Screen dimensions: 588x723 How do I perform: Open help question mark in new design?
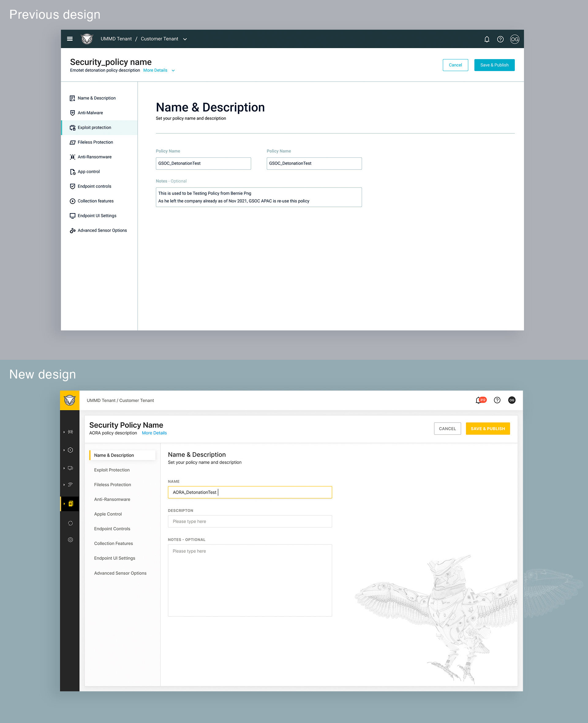pyautogui.click(x=497, y=400)
